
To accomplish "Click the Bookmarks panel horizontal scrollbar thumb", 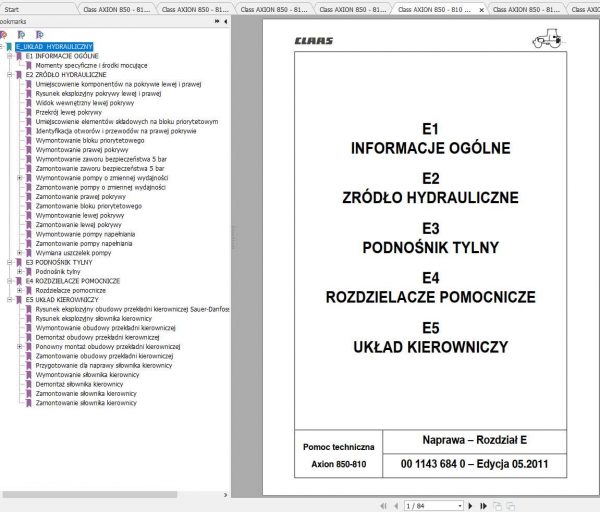I will point(90,495).
